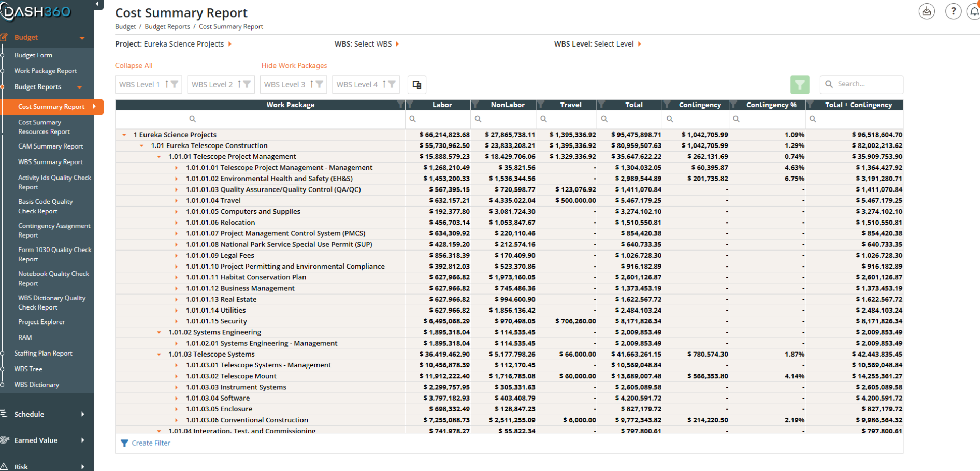980x471 pixels.
Task: Click 1.01.01.11 Habitat Conservation Plan text
Action: [x=246, y=277]
